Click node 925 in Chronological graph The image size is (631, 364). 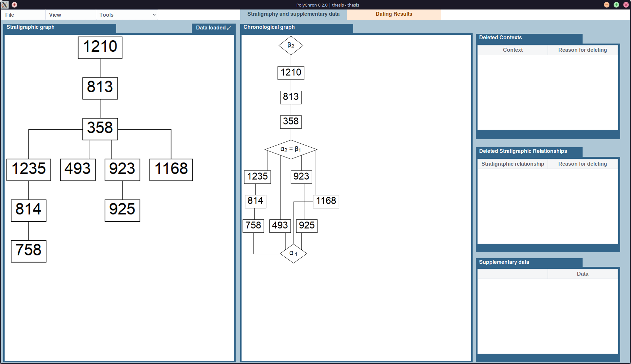pos(307,226)
